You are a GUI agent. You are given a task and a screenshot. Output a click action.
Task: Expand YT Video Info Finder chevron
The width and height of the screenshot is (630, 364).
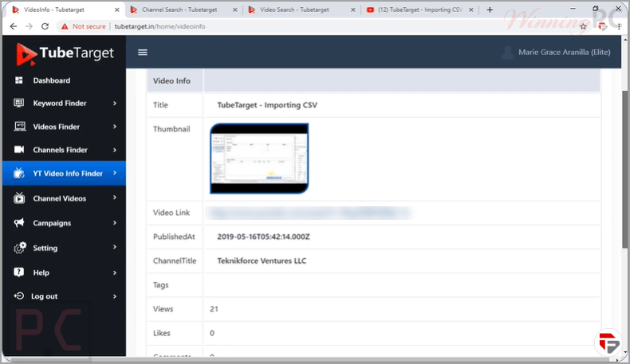(x=115, y=173)
